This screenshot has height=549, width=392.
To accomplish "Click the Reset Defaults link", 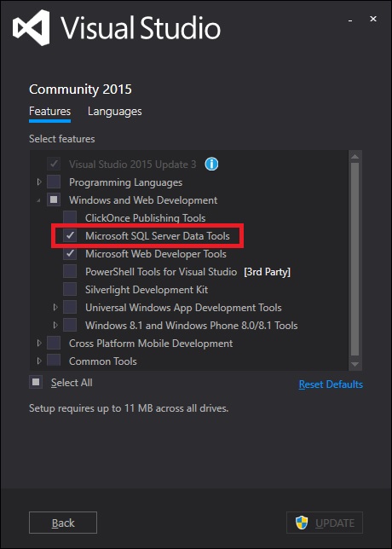I will (331, 384).
